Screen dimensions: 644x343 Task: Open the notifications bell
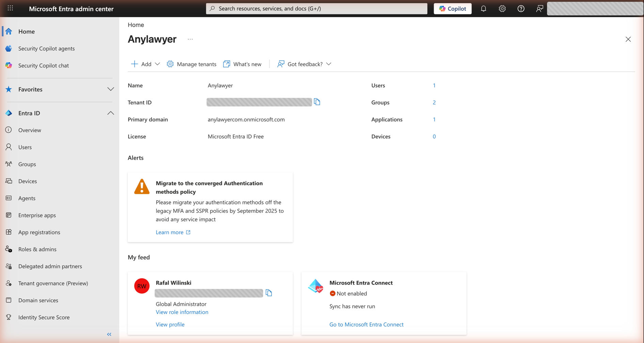pyautogui.click(x=484, y=9)
